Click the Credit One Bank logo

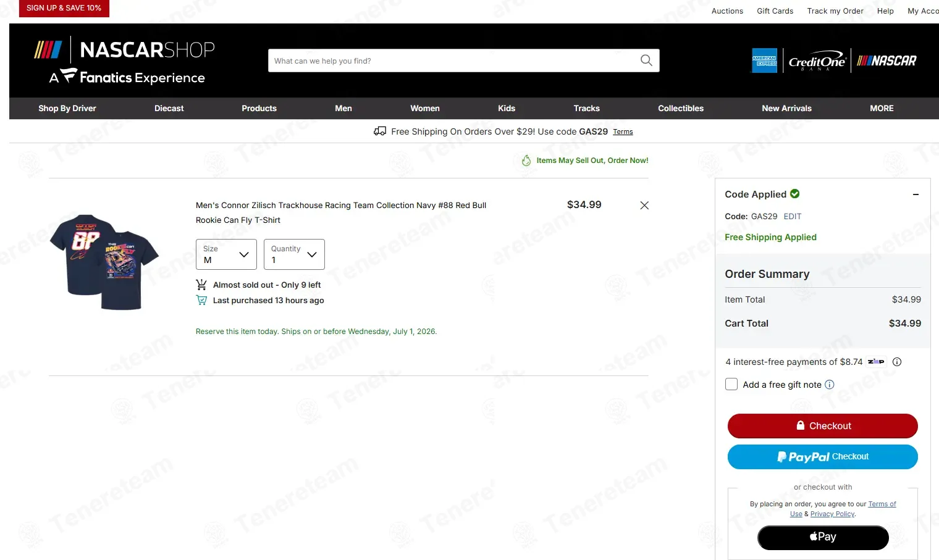coord(817,61)
